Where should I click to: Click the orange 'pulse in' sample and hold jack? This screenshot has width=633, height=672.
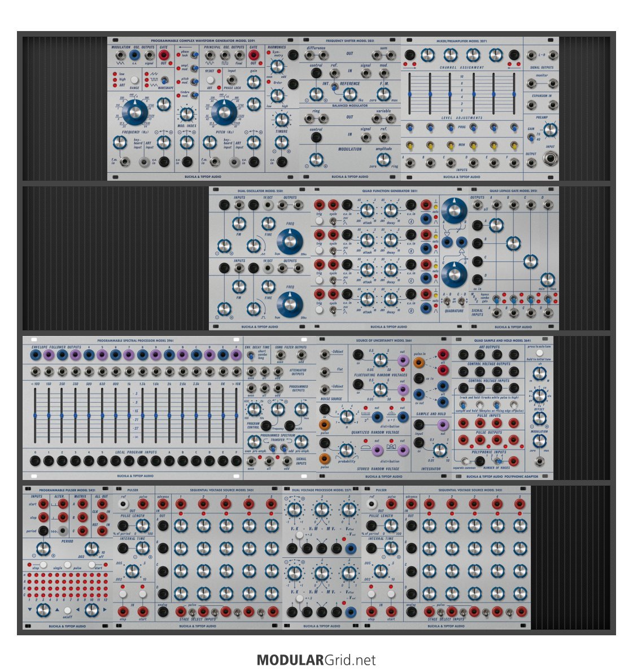[x=419, y=363]
